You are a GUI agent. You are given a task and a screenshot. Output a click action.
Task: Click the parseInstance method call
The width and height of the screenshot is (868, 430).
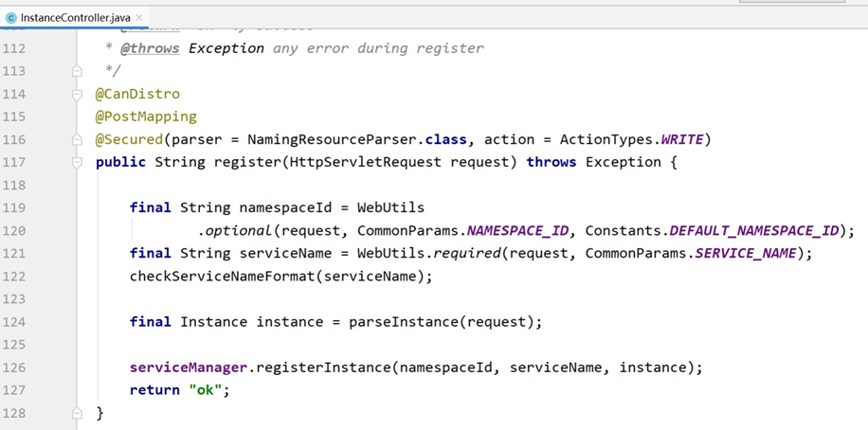pyautogui.click(x=404, y=322)
